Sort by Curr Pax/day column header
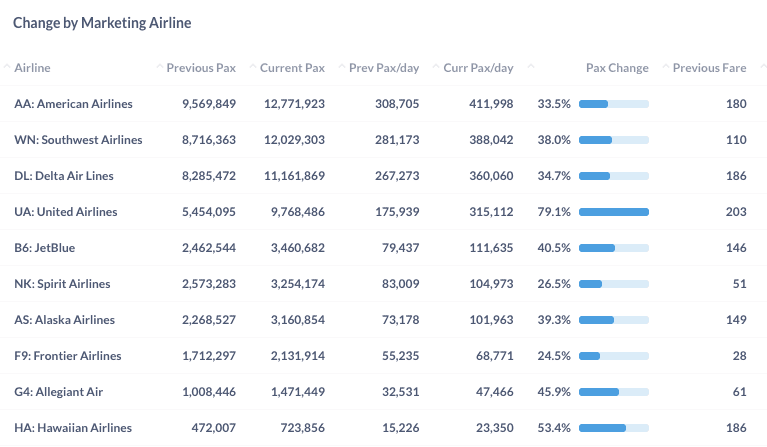 coord(478,67)
